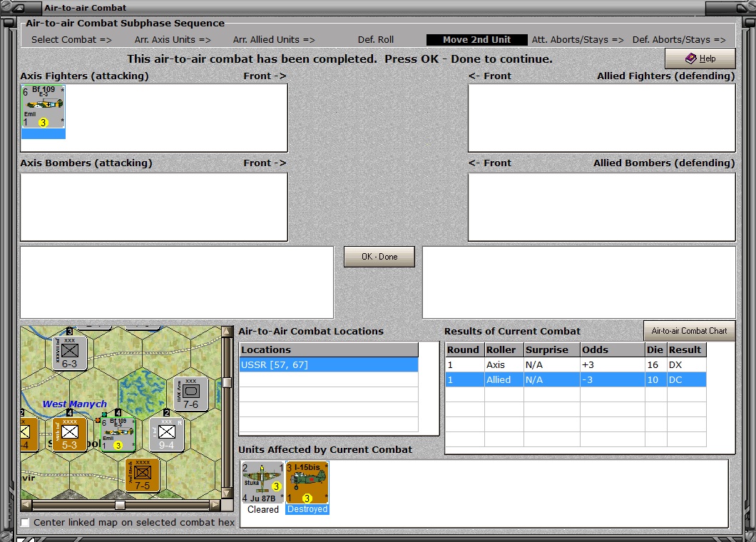Click the map scroll left arrow
The image size is (756, 542).
[x=26, y=505]
